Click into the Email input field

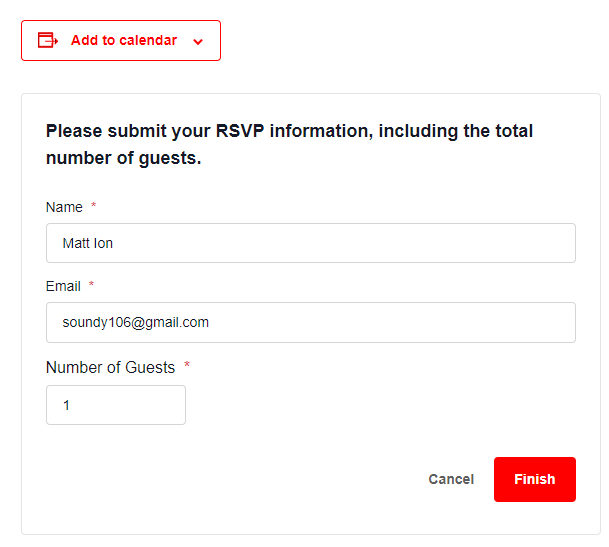tap(310, 322)
